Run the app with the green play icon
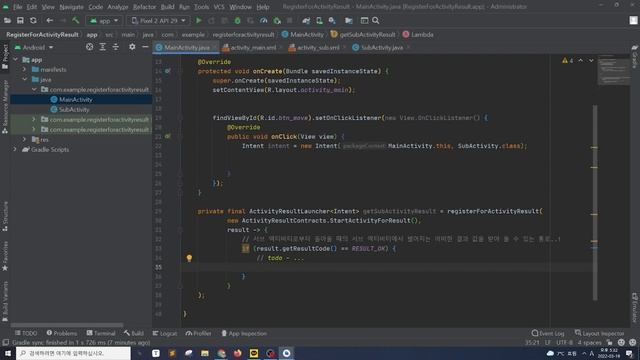This screenshot has width=640, height=360. [199, 20]
